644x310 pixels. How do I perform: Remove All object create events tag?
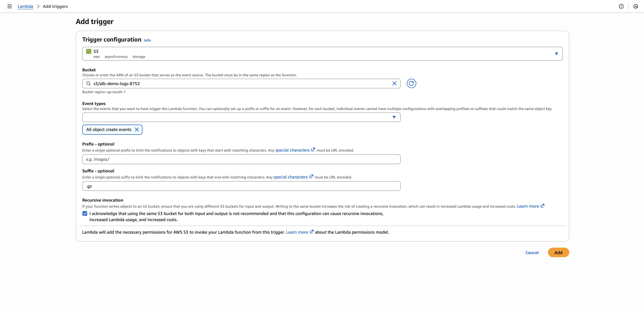click(x=137, y=130)
